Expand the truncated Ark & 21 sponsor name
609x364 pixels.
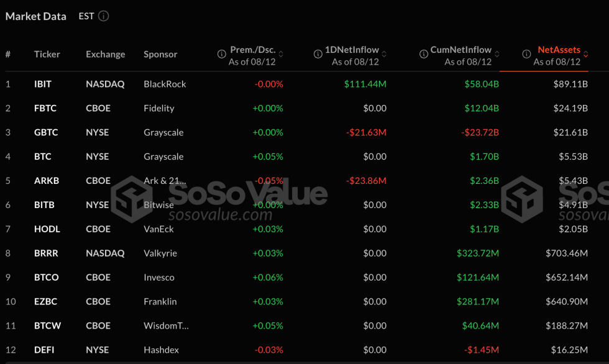(x=163, y=180)
